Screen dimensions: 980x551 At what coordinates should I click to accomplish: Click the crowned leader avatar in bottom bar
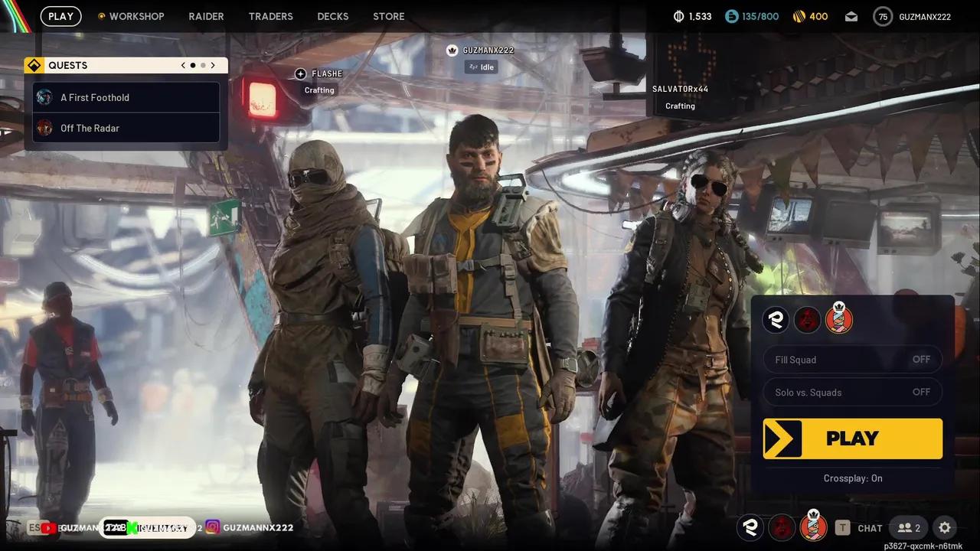[x=814, y=526]
